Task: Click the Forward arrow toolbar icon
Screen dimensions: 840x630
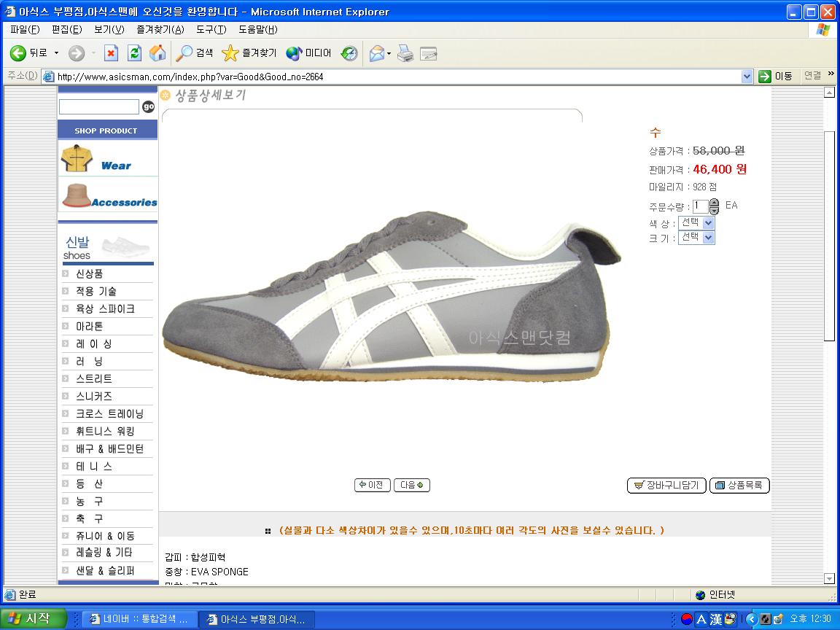Action: click(x=77, y=53)
